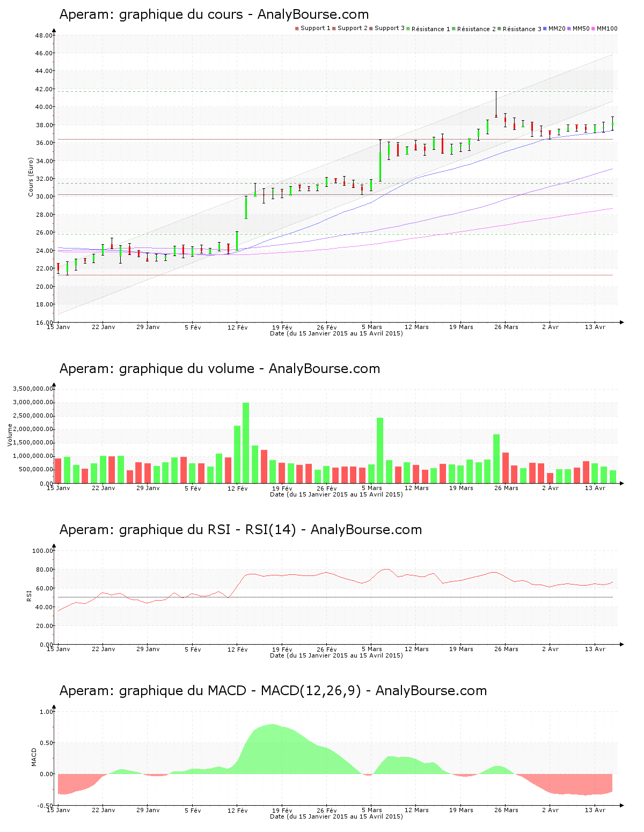Click the 'Cours (Euro)' vertical axis label
644x832 pixels.
pos(31,177)
